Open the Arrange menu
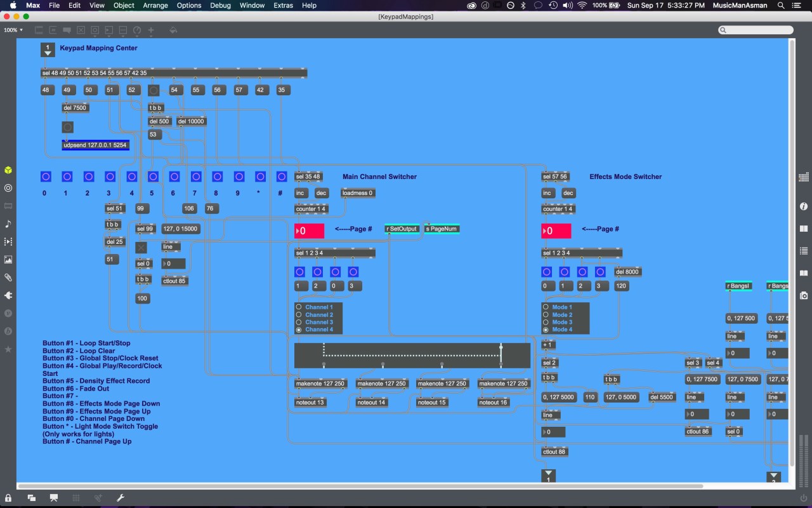812x508 pixels. point(155,5)
